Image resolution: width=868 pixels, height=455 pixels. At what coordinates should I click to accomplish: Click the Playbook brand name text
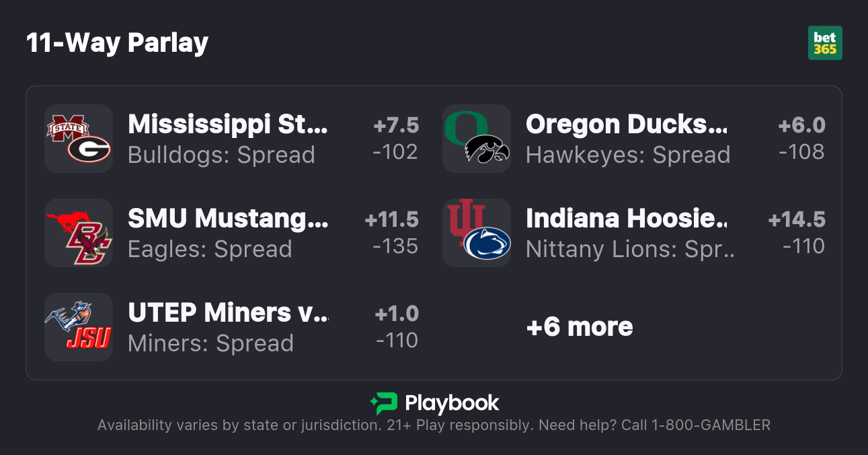click(452, 403)
